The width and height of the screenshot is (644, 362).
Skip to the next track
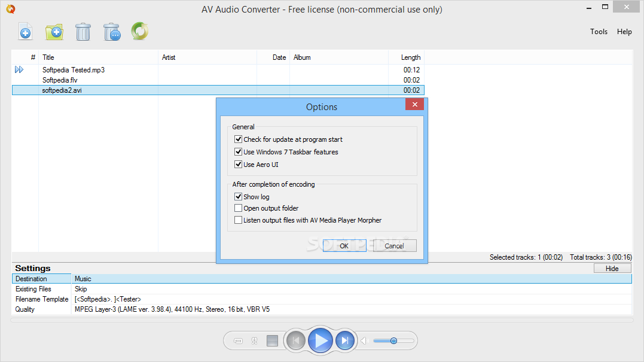pyautogui.click(x=345, y=340)
